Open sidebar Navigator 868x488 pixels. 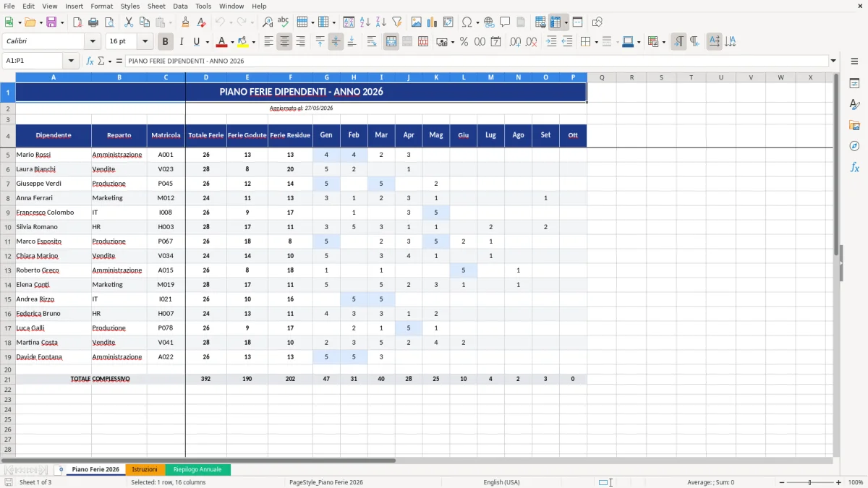(854, 147)
